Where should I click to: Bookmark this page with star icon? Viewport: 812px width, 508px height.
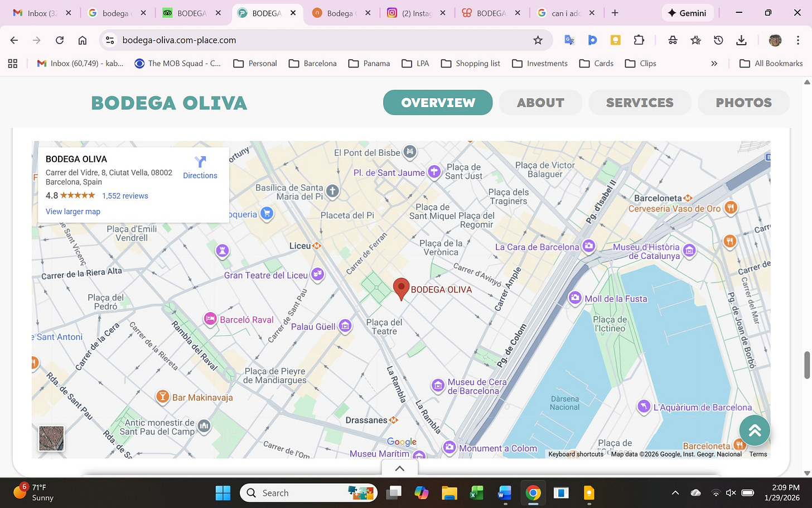click(x=538, y=40)
